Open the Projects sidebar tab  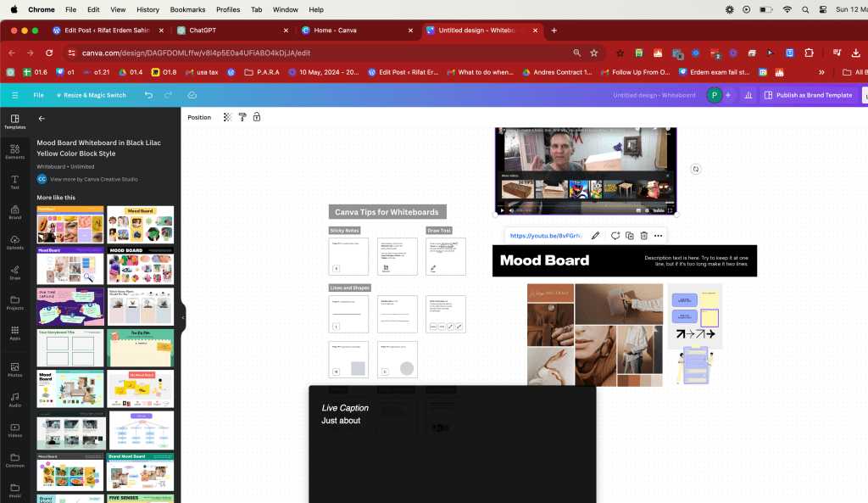click(15, 303)
